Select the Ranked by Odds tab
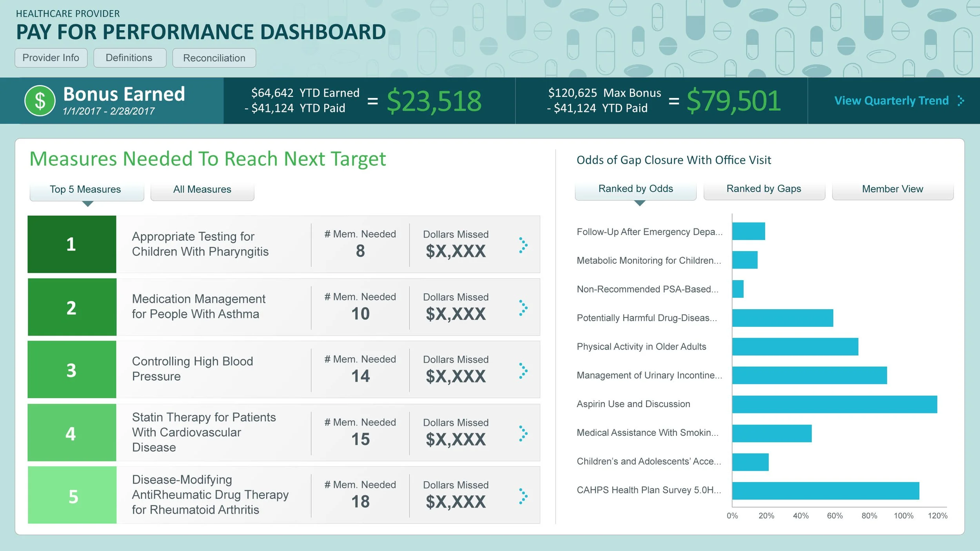This screenshot has width=980, height=551. (x=635, y=189)
